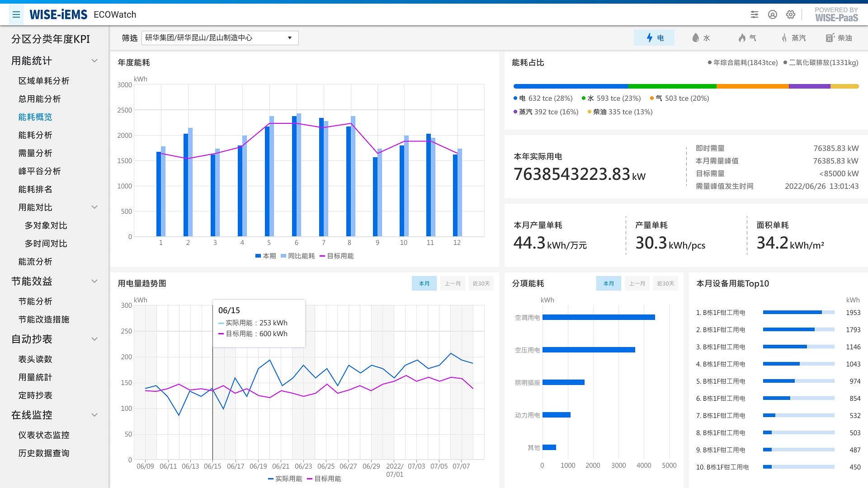The image size is (868, 488).
Task: Open 峰平谷分析 page
Action: [x=39, y=171]
